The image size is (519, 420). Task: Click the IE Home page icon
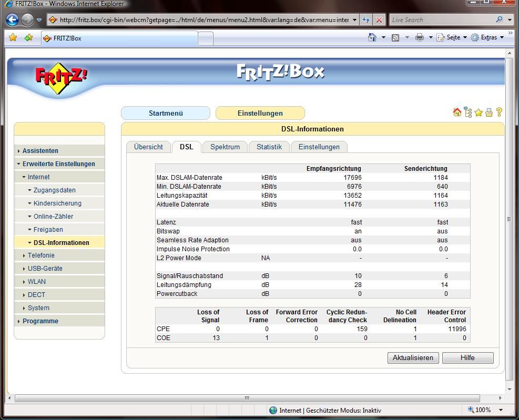[x=372, y=37]
